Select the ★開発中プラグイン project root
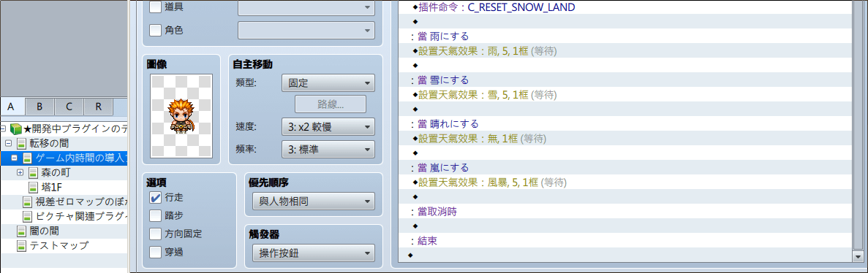Image resolution: width=868 pixels, height=273 pixels. 75,128
